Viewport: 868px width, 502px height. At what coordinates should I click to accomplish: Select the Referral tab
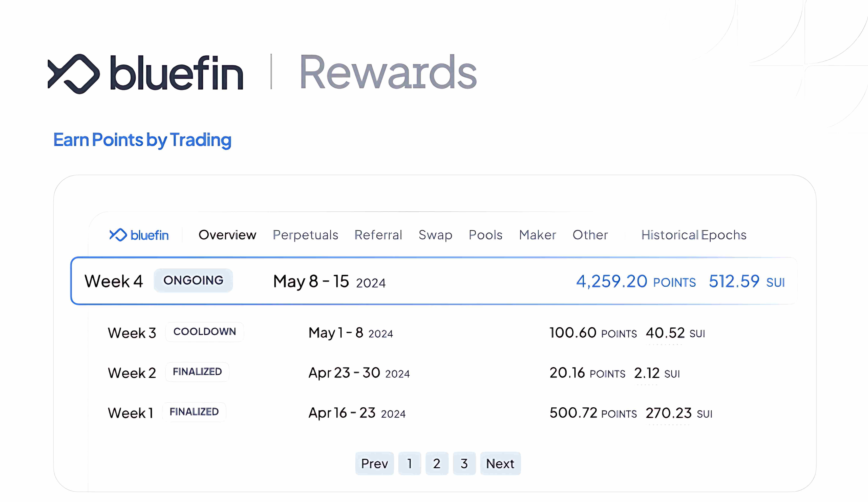(378, 235)
